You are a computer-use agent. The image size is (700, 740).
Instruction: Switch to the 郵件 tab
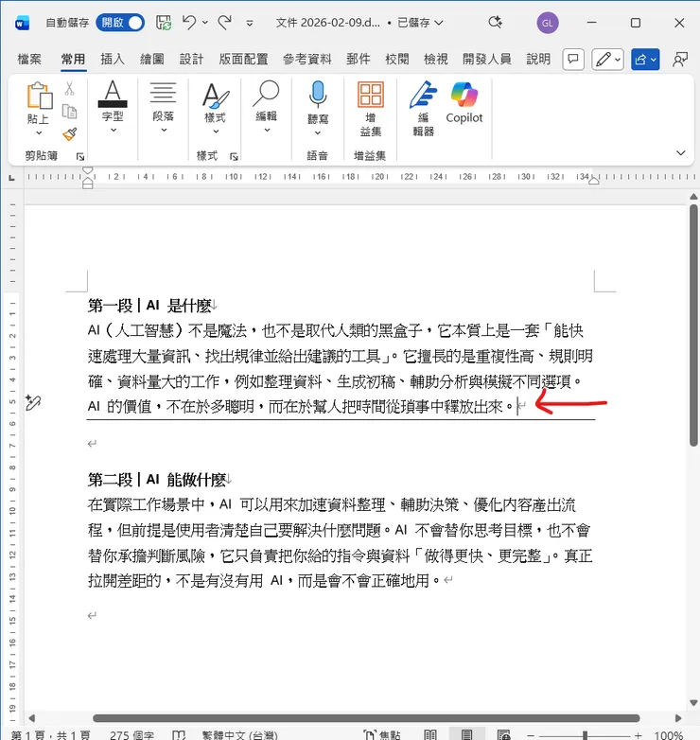358,59
